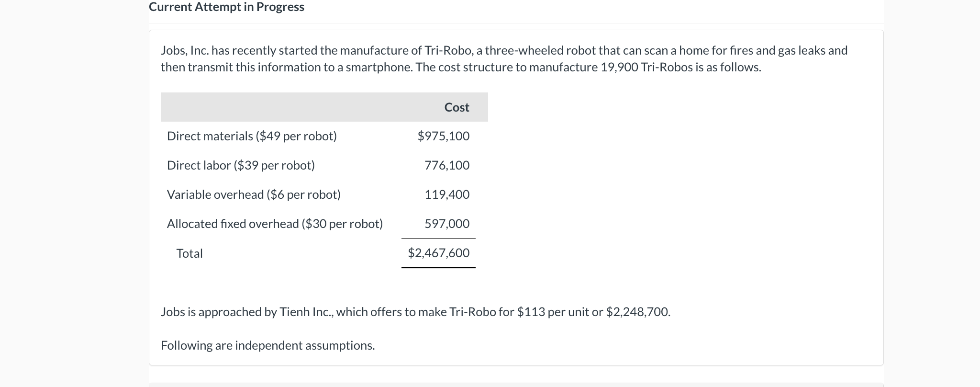Click the Direct materials row label
Image resolution: width=980 pixels, height=387 pixels.
pos(251,136)
